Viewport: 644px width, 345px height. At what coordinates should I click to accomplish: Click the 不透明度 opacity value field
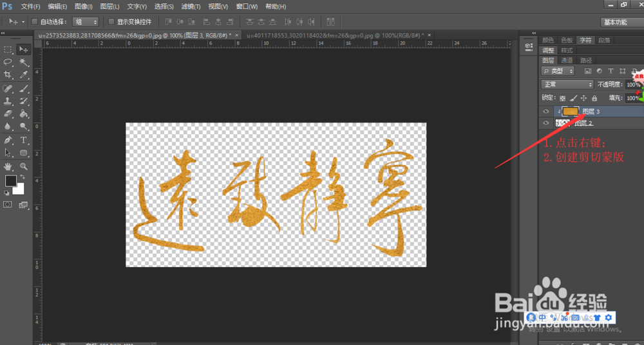[x=633, y=84]
